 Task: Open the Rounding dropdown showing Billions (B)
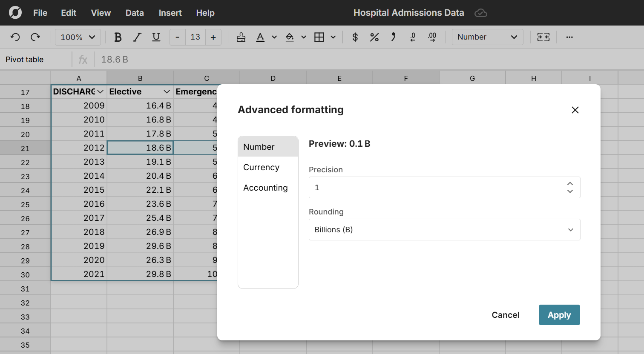coord(444,229)
